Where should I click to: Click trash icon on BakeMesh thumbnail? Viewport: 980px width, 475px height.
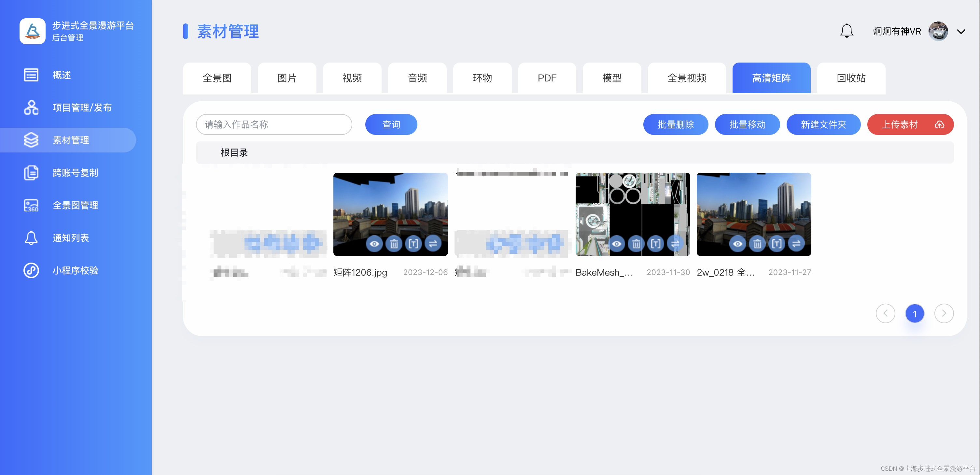click(x=636, y=244)
